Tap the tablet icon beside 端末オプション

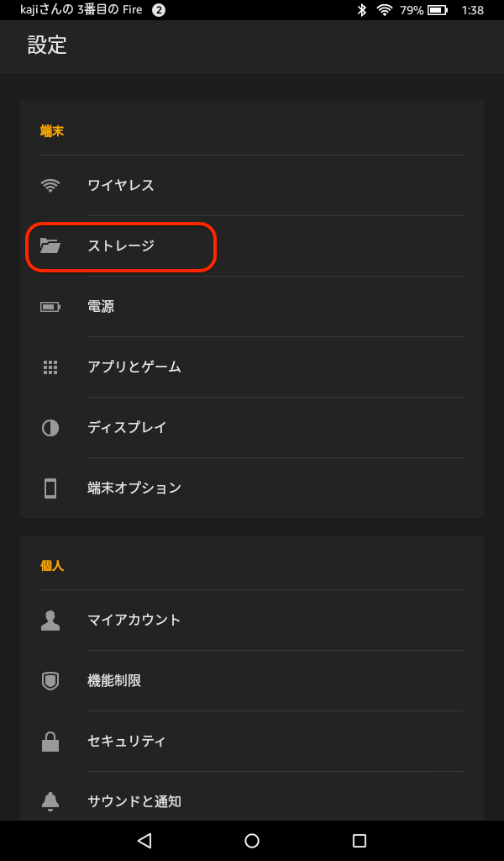[50, 489]
